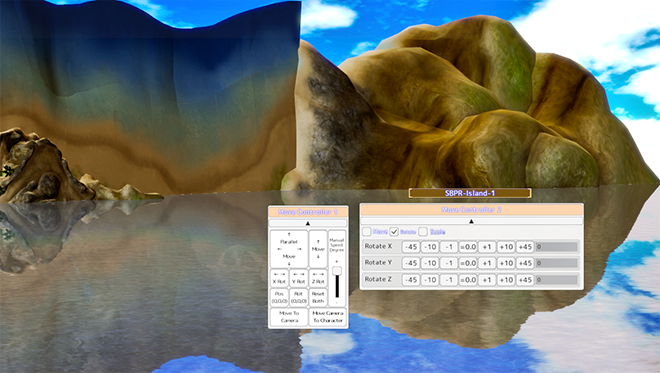Click the Move Controller 2 title bar
This screenshot has height=373, width=660.
(x=471, y=210)
